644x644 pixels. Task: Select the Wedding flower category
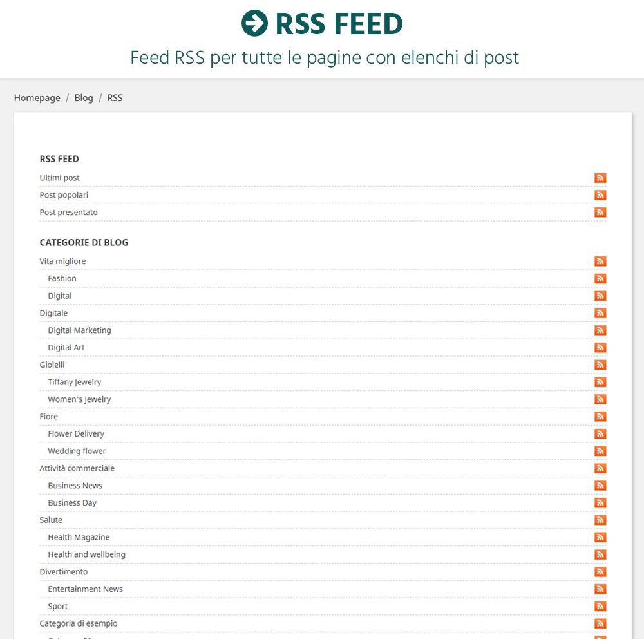pos(77,451)
